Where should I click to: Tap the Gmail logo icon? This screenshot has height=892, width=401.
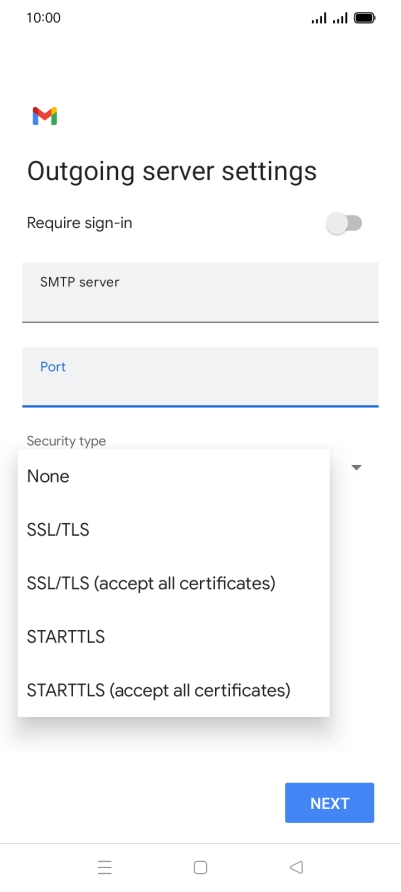44,116
